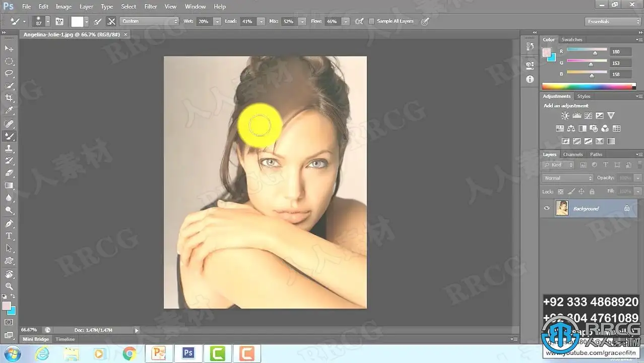Open the Flow percentage dropdown arrow
This screenshot has width=644, height=363.
(346, 21)
